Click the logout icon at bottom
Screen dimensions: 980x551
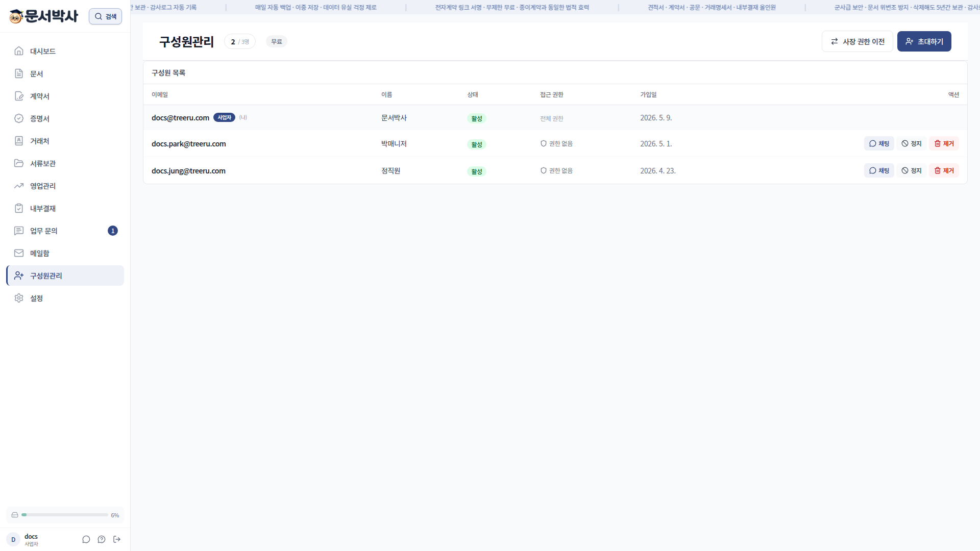coord(117,539)
